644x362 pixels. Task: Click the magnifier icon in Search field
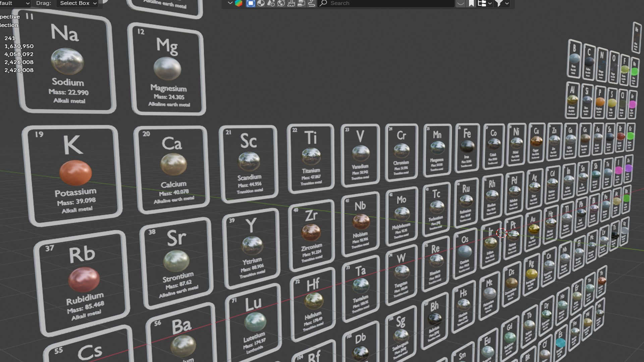323,3
